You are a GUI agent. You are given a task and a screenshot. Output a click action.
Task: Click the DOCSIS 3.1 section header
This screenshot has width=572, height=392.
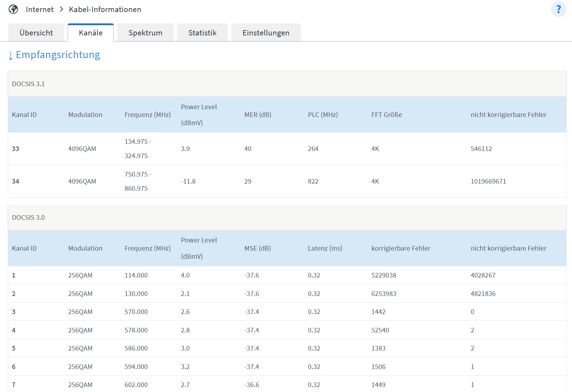click(287, 84)
